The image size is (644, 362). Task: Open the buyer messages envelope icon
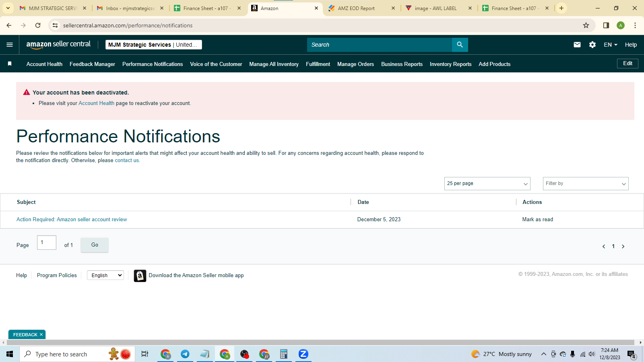(x=577, y=45)
